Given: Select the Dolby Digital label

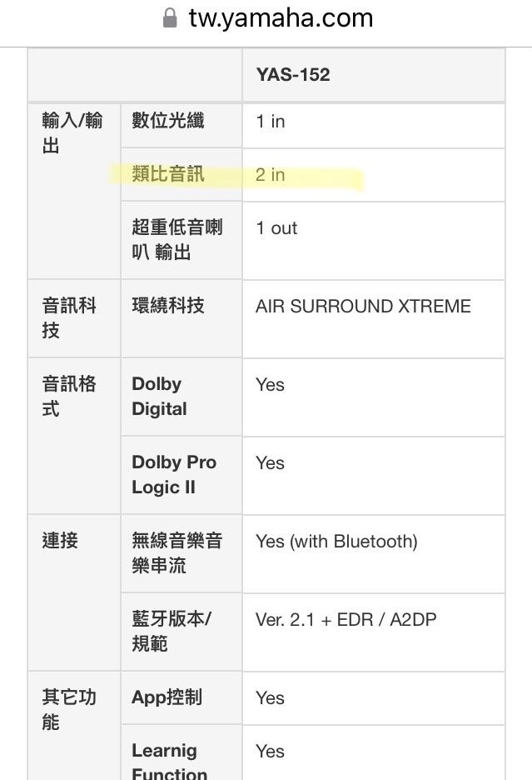Looking at the screenshot, I should pos(159,397).
